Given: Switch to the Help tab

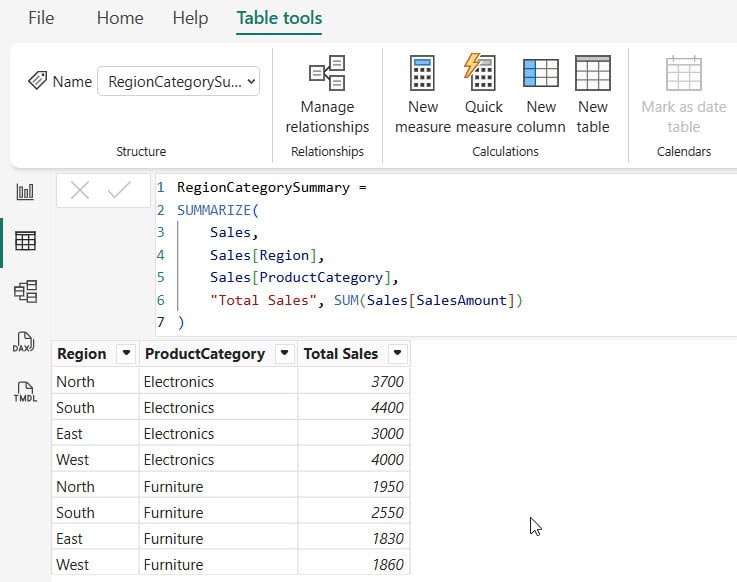Looking at the screenshot, I should (x=190, y=18).
